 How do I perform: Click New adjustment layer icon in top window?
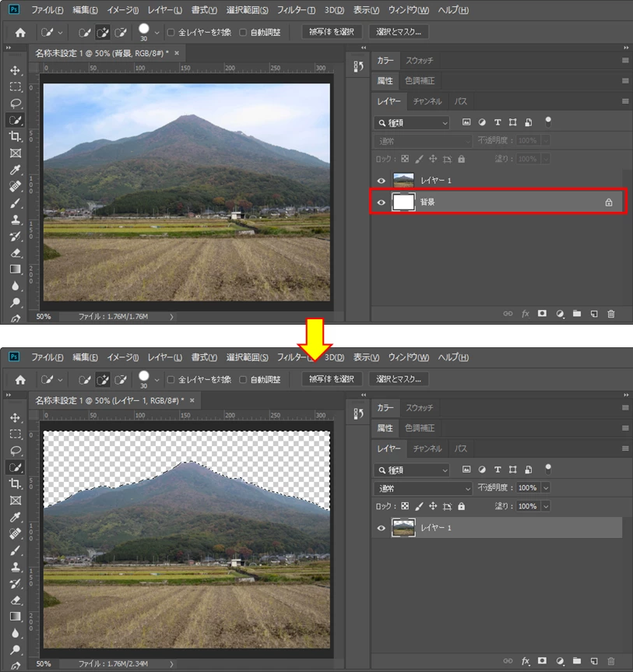point(560,314)
